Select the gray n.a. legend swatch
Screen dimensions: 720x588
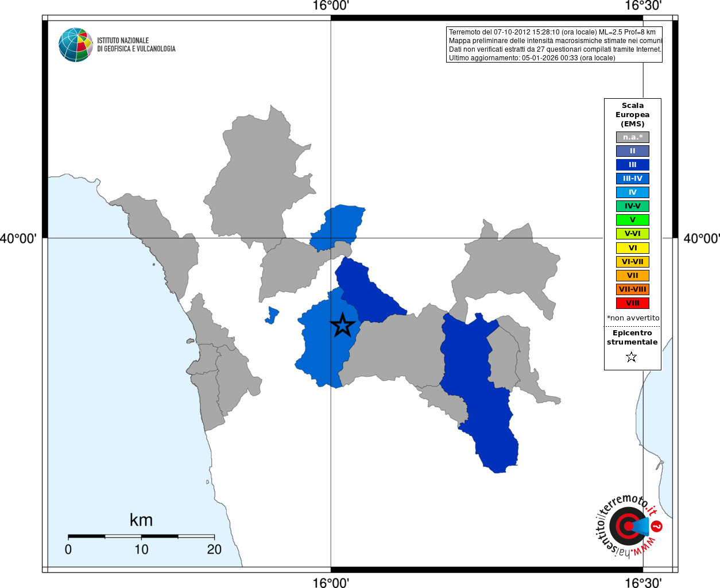tap(633, 137)
